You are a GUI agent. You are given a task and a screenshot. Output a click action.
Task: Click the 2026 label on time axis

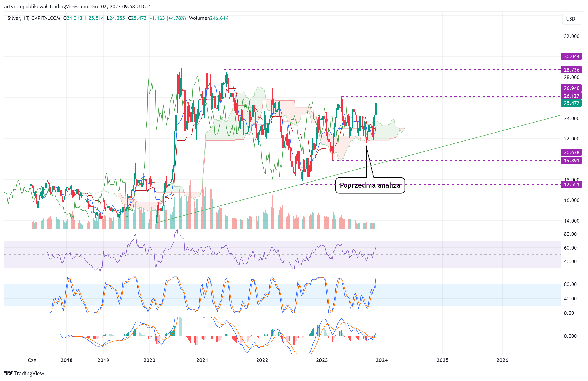tap(502, 360)
